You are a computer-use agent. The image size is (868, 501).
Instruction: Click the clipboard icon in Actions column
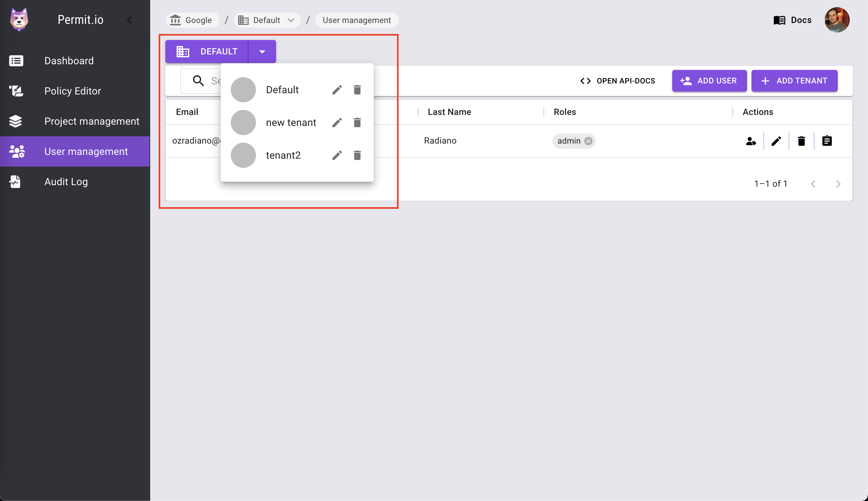coord(826,140)
